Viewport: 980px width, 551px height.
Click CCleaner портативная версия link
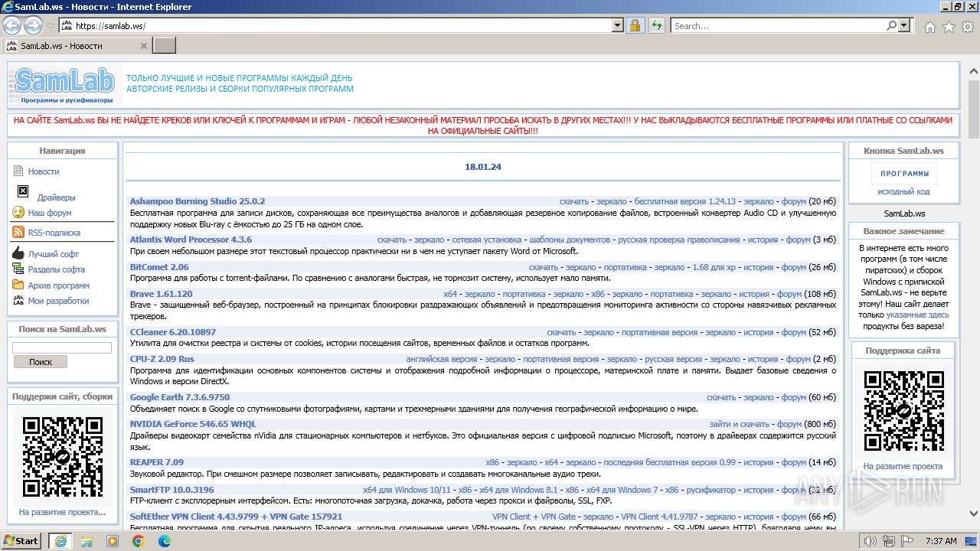tap(659, 332)
